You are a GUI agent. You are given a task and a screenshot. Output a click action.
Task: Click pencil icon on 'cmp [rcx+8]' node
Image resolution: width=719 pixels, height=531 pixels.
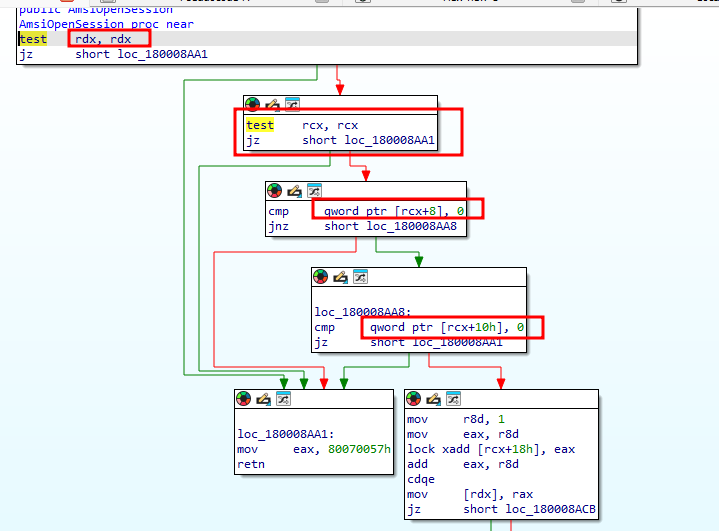[294, 190]
